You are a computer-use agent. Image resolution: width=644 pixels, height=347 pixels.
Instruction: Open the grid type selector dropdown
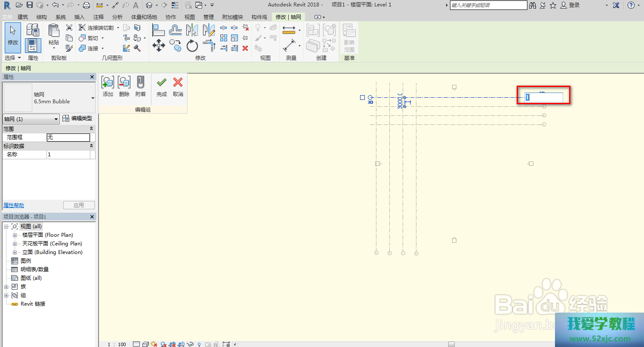(x=92, y=98)
